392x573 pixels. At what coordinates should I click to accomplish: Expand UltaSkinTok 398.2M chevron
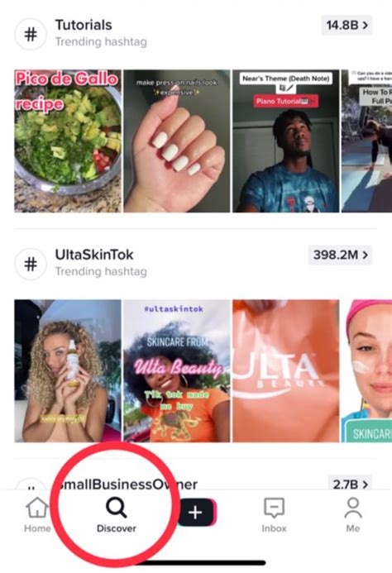pyautogui.click(x=340, y=255)
